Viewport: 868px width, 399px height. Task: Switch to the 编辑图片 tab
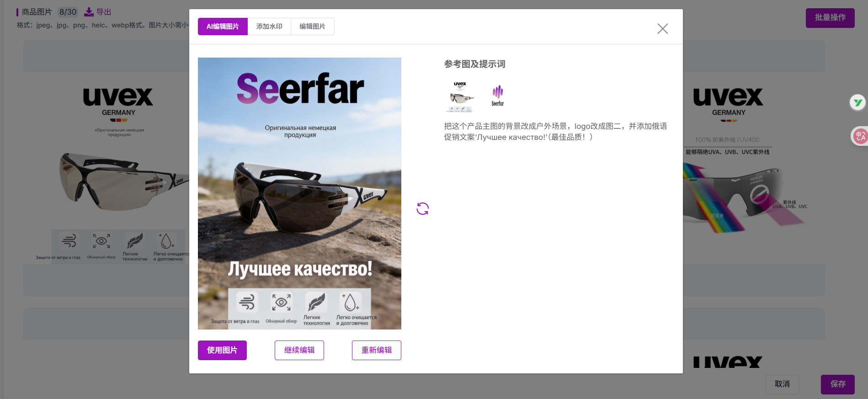pos(312,27)
